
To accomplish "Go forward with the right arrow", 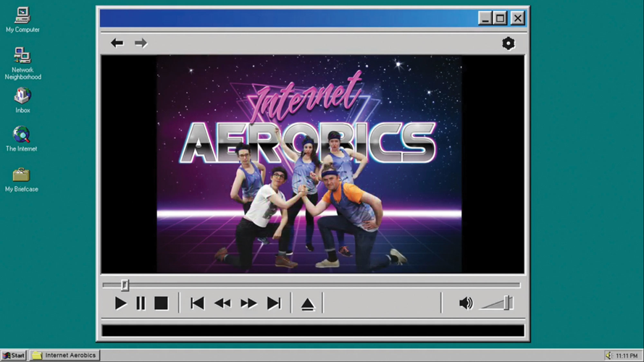I will [x=141, y=43].
